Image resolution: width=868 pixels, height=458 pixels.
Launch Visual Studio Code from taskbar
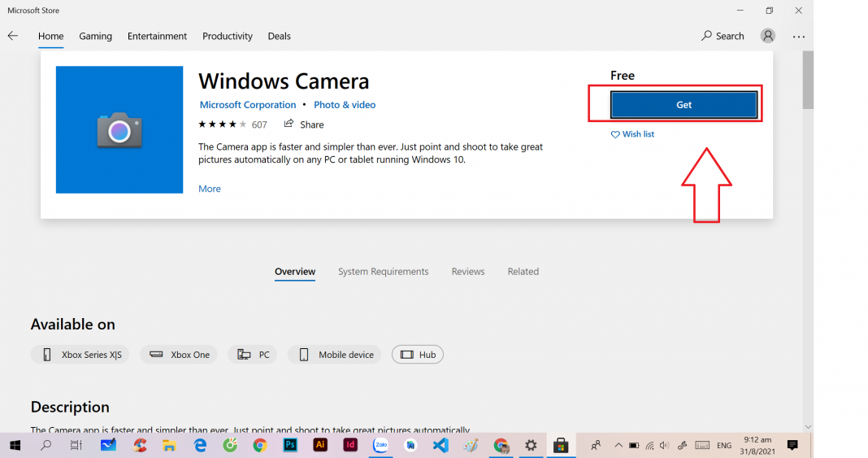[x=441, y=445]
